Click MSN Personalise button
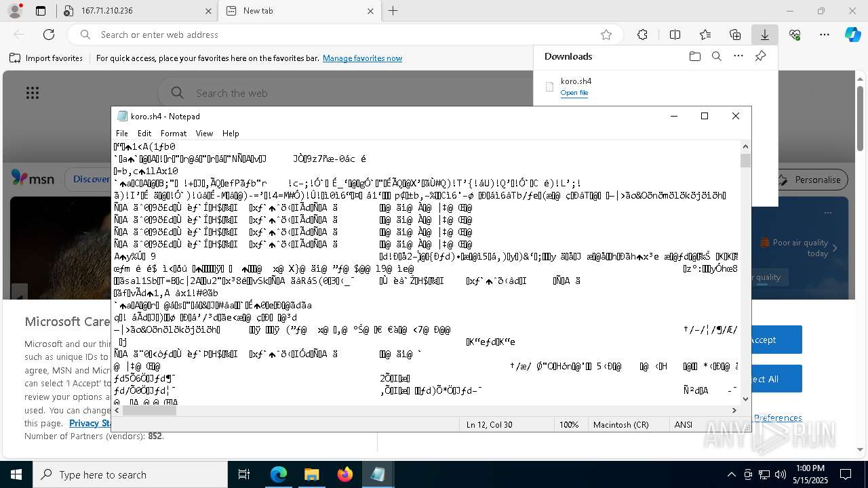This screenshot has width=868, height=488. [x=809, y=180]
